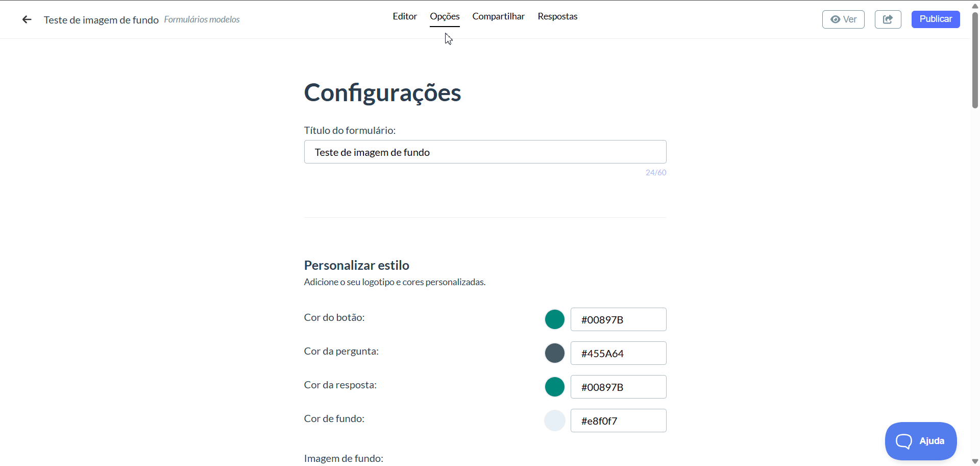The height and width of the screenshot is (466, 980).
Task: Select the Opções tab
Action: coord(445,16)
